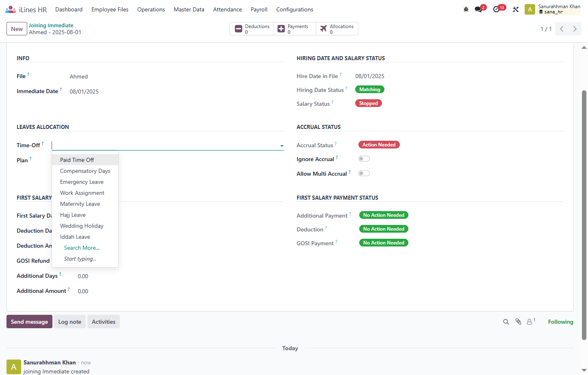588x375 pixels.
Task: Go to the next record arrow
Action: point(575,29)
